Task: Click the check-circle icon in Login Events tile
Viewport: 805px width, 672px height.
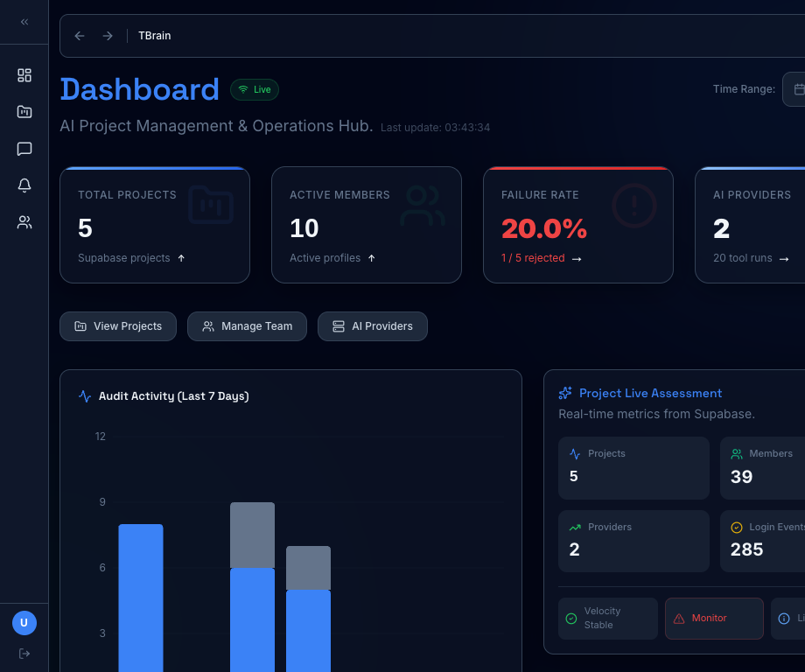Action: (737, 528)
